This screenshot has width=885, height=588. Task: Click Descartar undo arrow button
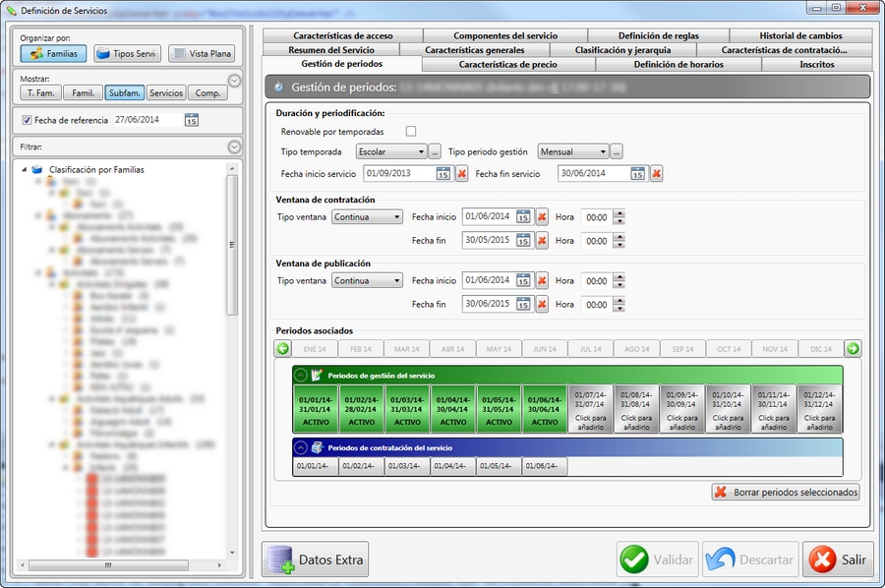[x=750, y=559]
